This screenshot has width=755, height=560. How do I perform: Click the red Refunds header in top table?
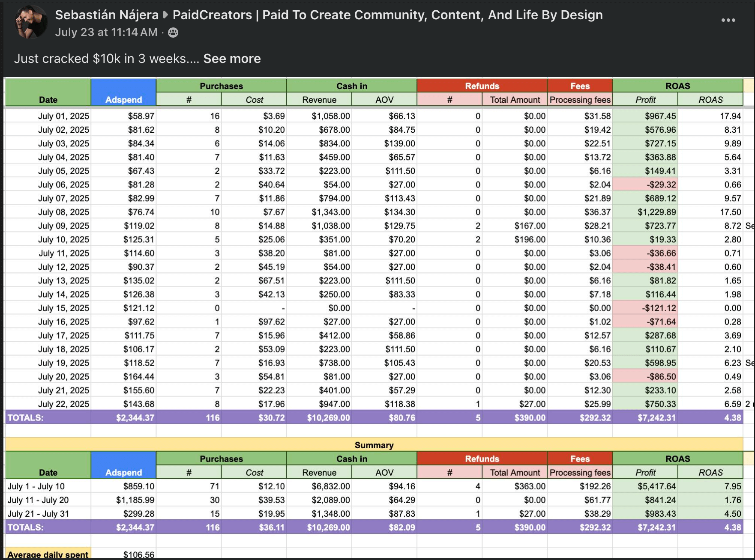click(482, 86)
